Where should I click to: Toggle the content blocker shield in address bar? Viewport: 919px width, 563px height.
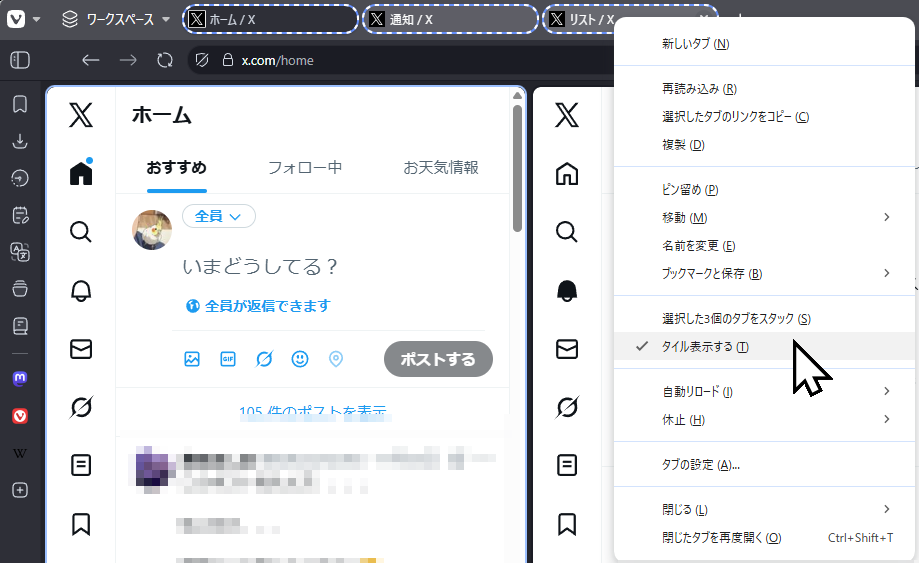click(202, 60)
